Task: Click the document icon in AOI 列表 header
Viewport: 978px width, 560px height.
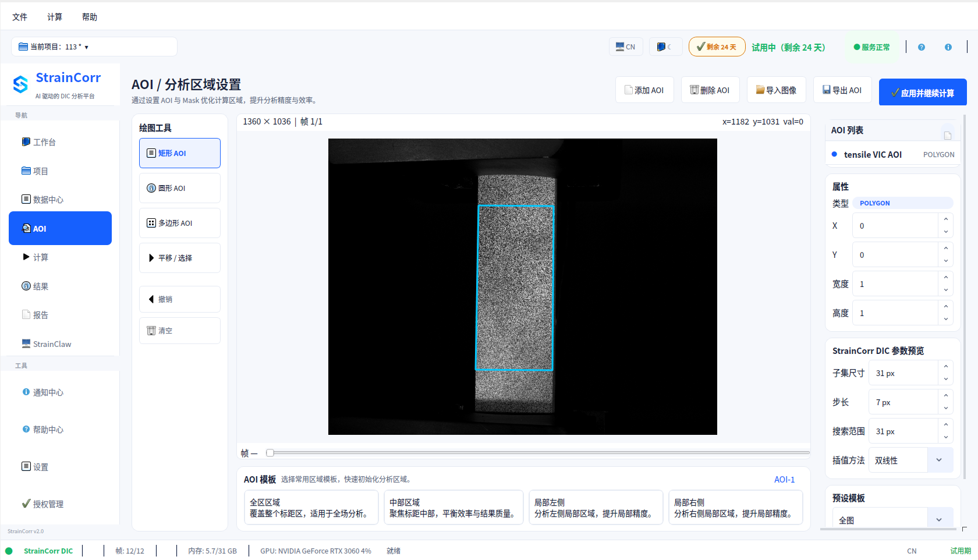Action: tap(948, 135)
